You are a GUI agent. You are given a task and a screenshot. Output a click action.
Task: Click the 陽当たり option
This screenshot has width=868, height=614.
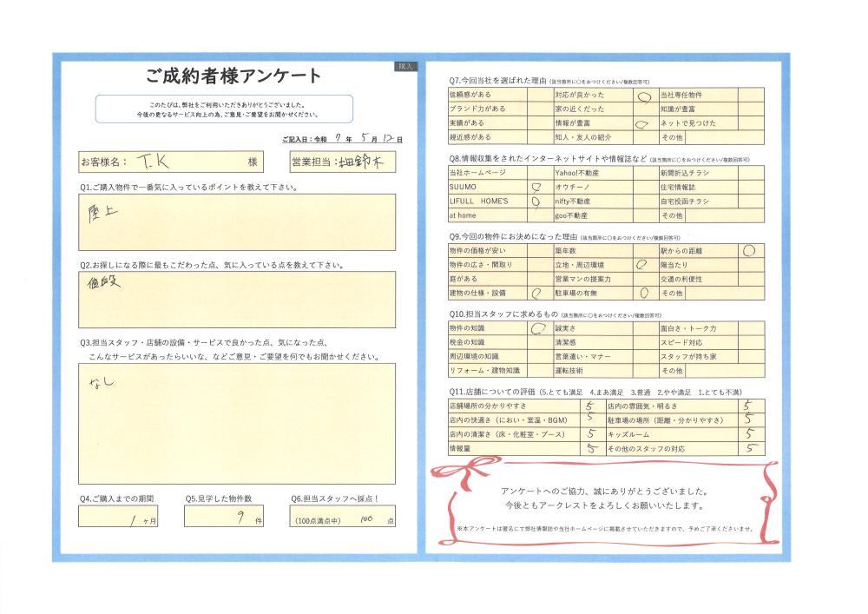coord(674,265)
